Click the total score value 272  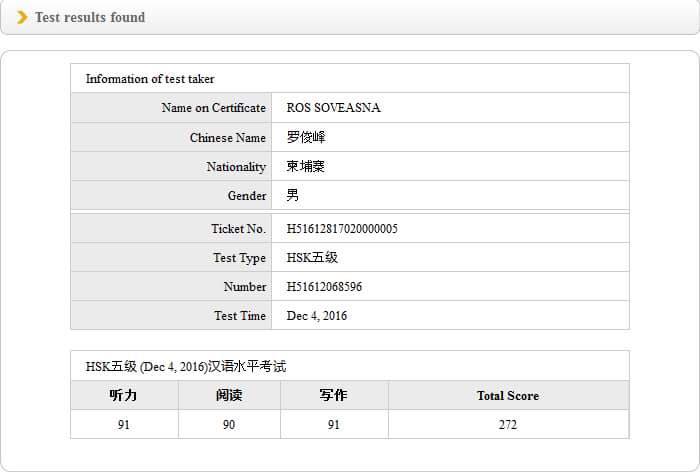point(508,425)
